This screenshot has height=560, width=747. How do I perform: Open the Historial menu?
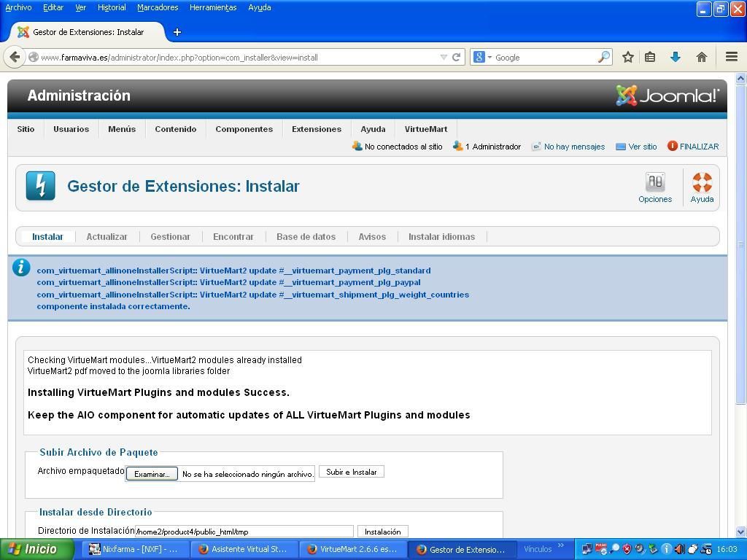click(x=112, y=7)
